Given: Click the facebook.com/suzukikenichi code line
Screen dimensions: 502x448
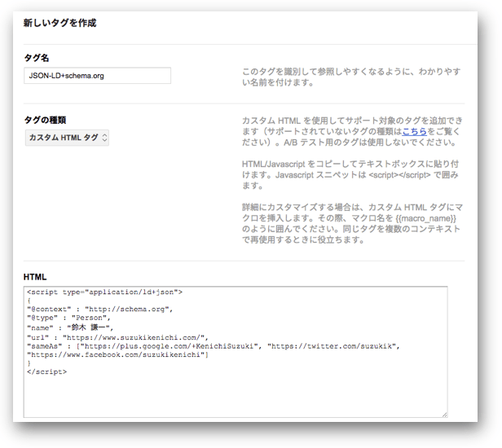Looking at the screenshot, I should click(x=118, y=354).
